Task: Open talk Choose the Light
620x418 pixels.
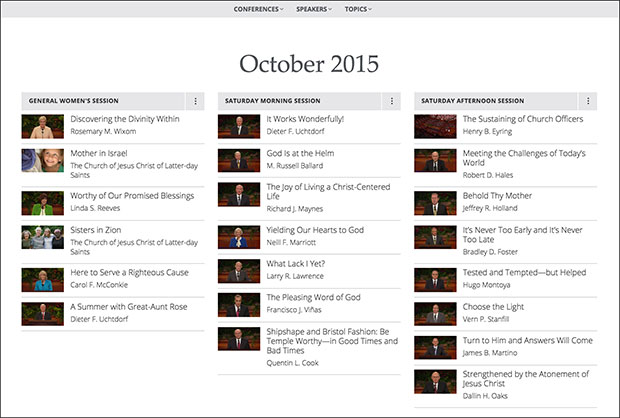Action: (x=493, y=307)
